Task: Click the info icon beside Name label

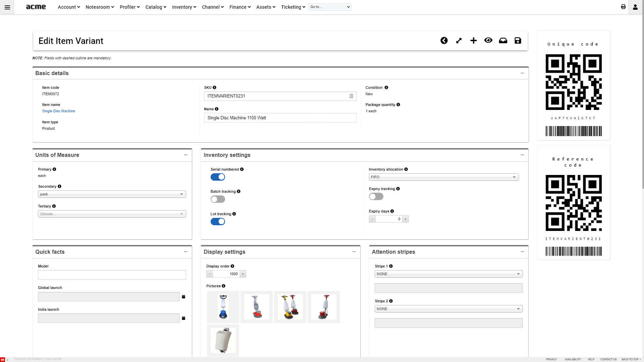Action: click(217, 109)
